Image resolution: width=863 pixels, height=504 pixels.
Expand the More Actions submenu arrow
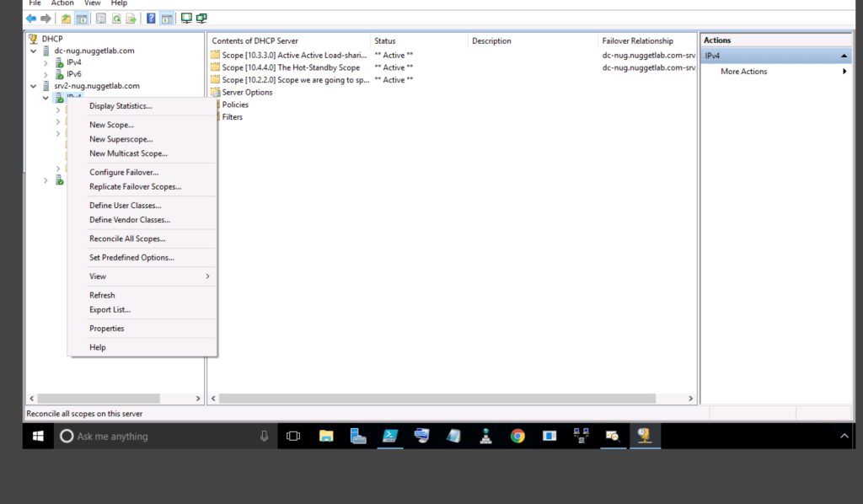pos(844,72)
